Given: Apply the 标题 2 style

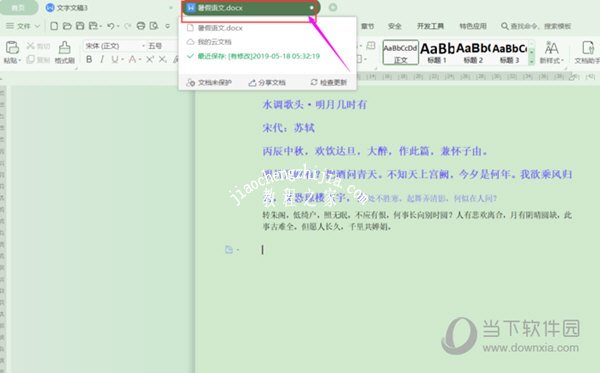Looking at the screenshot, I should (473, 52).
